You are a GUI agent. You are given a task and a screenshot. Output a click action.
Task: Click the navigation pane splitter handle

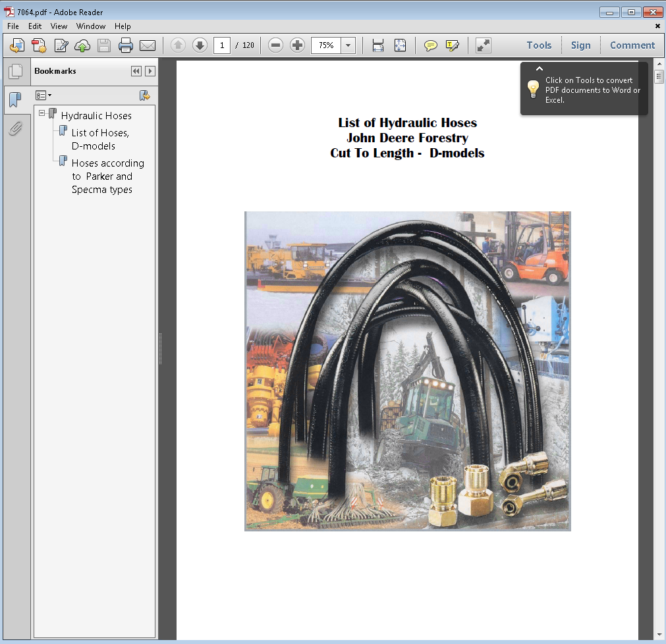point(161,348)
